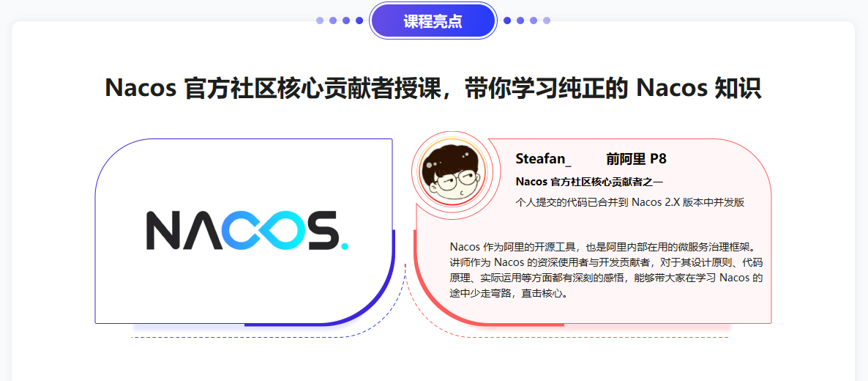Click the second dot right of 课程亮点 button
This screenshot has width=868, height=381.
click(x=520, y=21)
